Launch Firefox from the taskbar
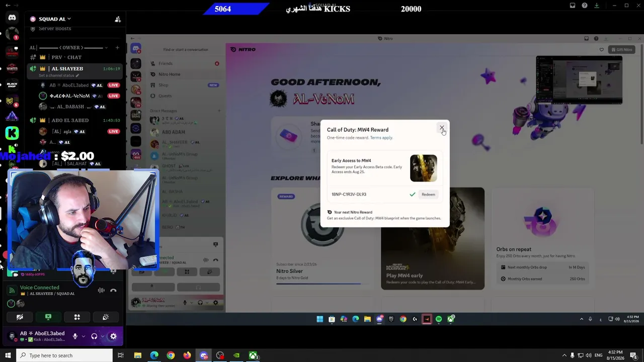The image size is (644, 362). point(187,355)
